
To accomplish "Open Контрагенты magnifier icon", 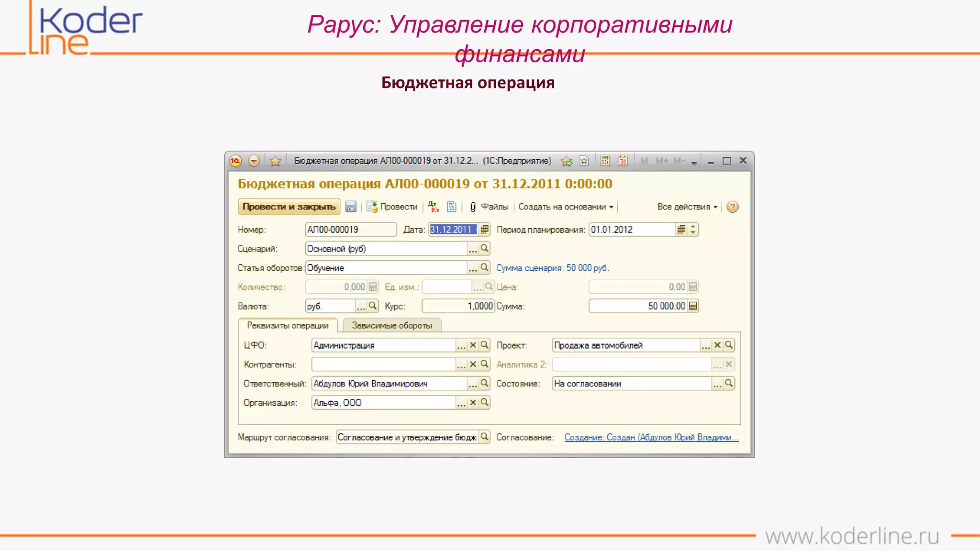I will tap(484, 364).
